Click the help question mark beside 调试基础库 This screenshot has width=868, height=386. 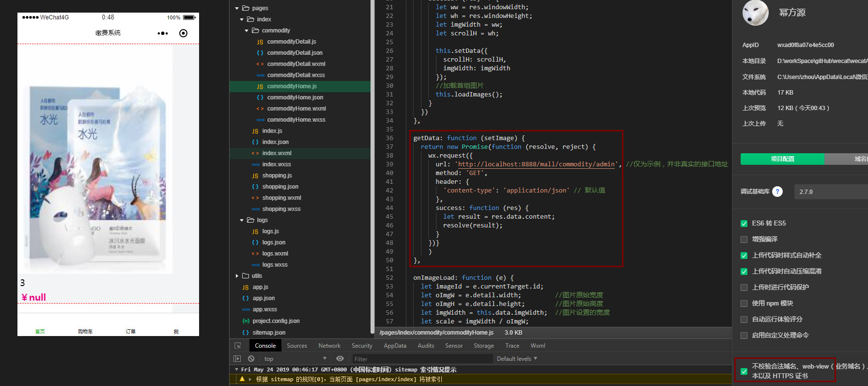click(x=777, y=192)
